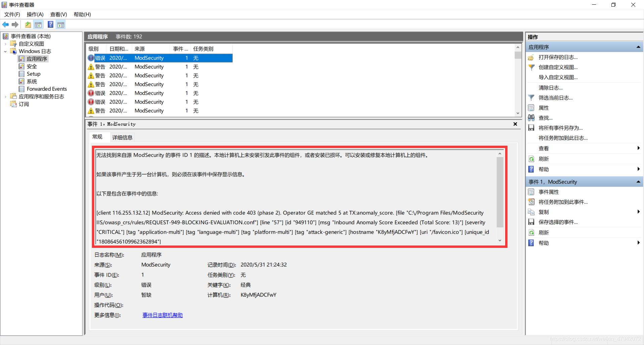The width and height of the screenshot is (644, 345).
Task: Open the 查看(V) menu
Action: point(59,14)
